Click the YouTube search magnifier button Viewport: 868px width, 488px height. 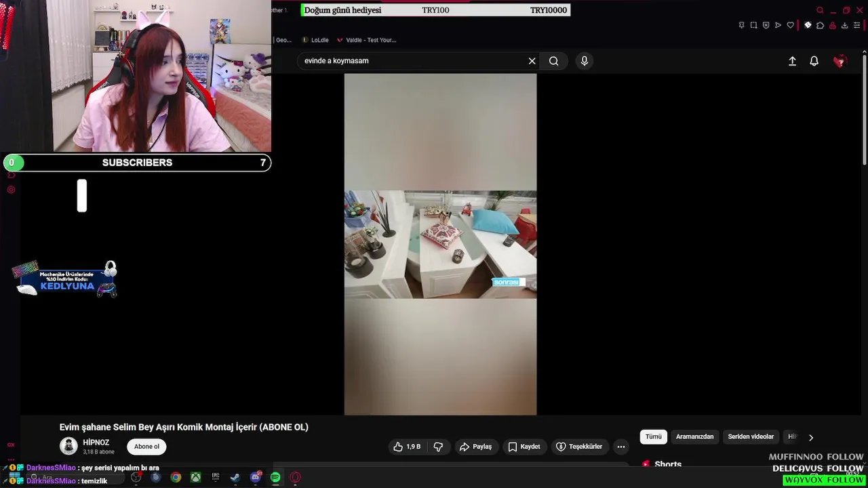pyautogui.click(x=554, y=61)
